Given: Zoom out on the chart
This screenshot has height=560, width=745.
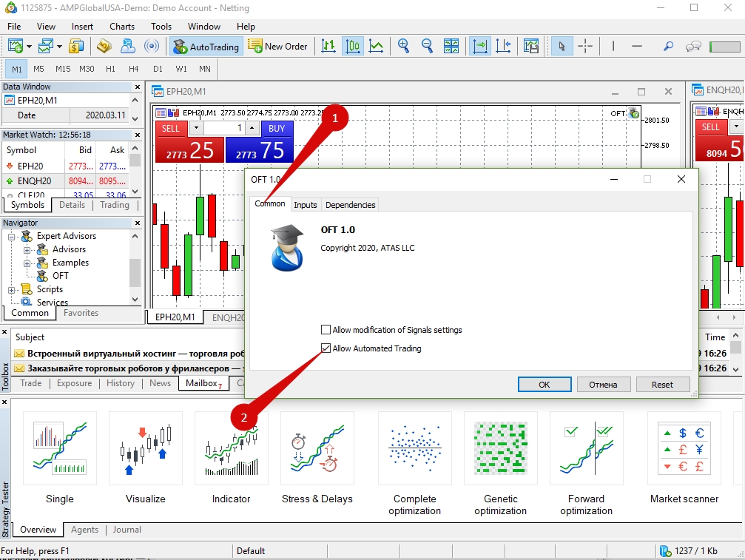Looking at the screenshot, I should coord(428,47).
